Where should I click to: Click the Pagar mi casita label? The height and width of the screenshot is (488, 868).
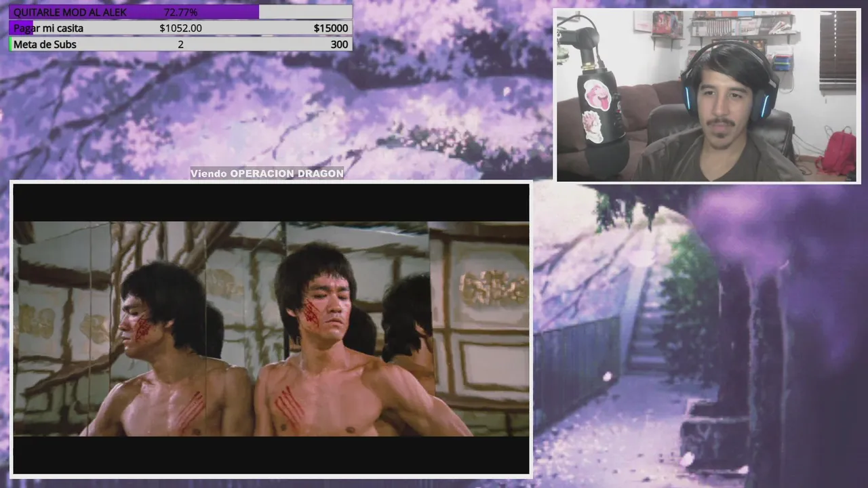pos(48,28)
